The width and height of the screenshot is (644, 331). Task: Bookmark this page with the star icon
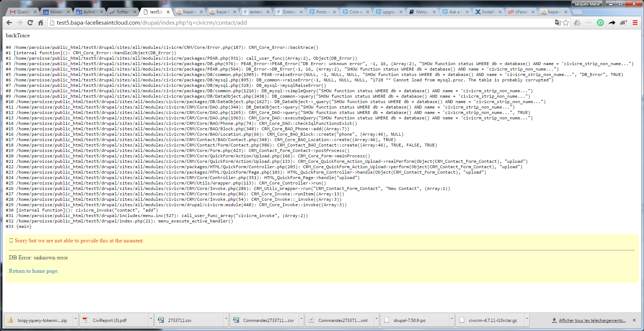[x=566, y=22]
